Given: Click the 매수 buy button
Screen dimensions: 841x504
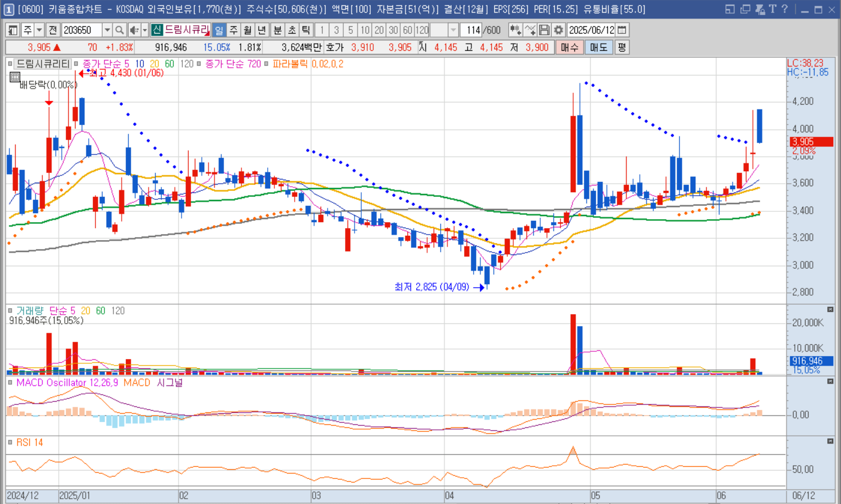Looking at the screenshot, I should tap(570, 47).
